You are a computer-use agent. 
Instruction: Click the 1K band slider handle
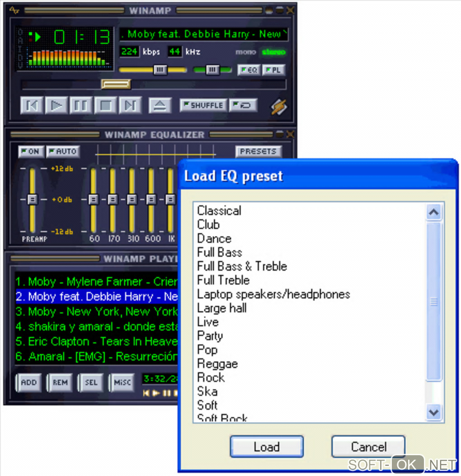(x=170, y=199)
